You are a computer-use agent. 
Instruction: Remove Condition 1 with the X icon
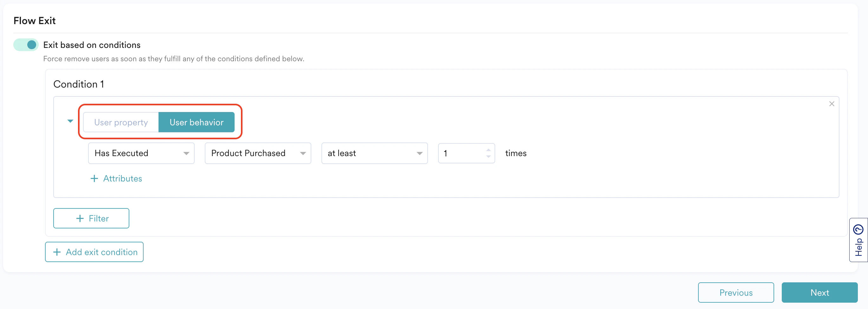(832, 104)
